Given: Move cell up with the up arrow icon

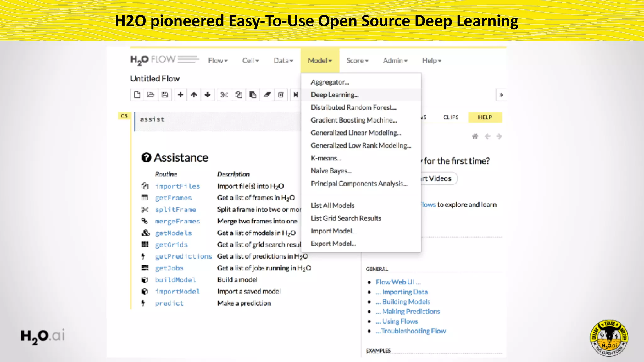Looking at the screenshot, I should pyautogui.click(x=194, y=95).
